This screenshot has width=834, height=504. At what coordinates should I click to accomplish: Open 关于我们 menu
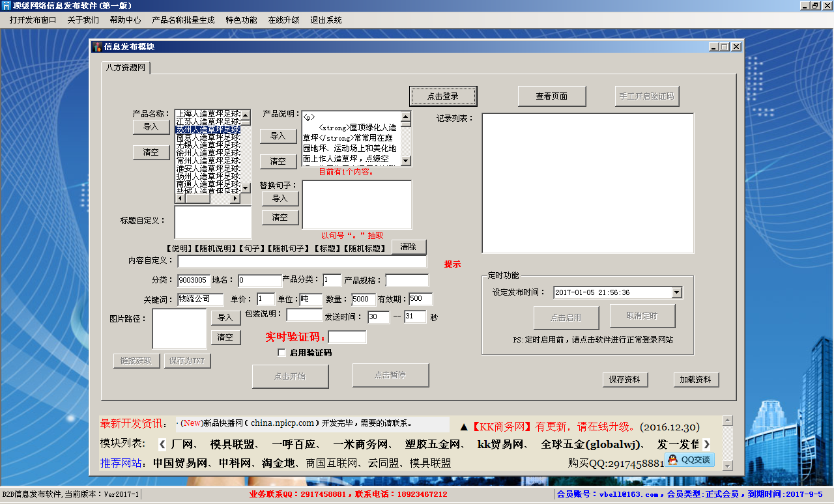pyautogui.click(x=83, y=20)
